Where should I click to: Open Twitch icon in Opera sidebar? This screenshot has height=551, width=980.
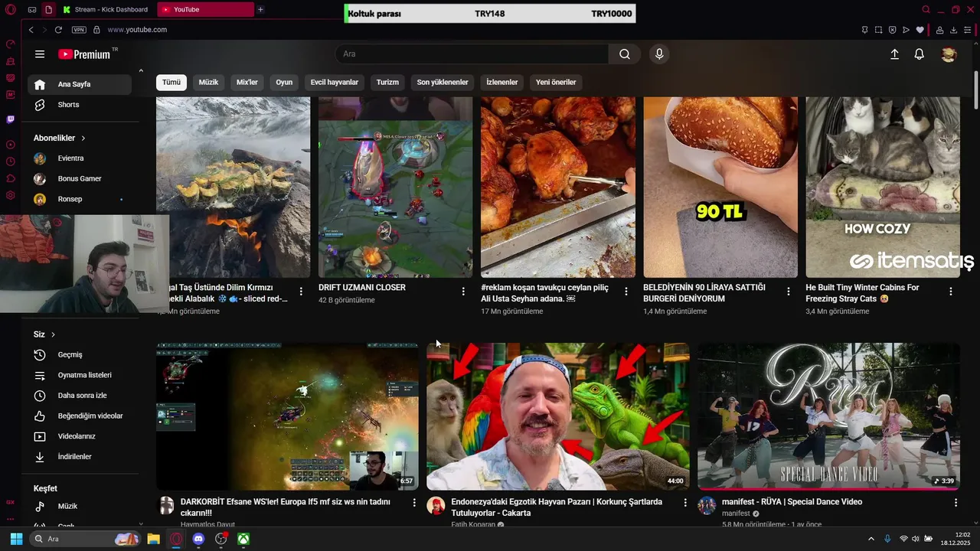(x=10, y=119)
